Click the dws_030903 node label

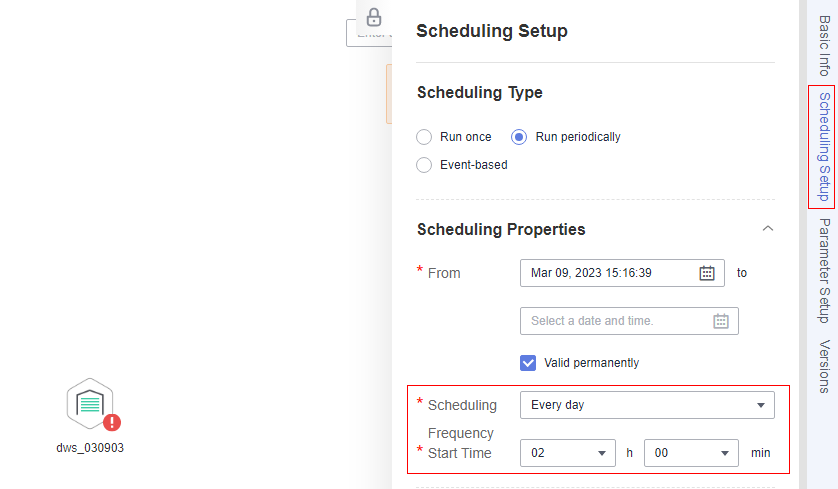click(x=90, y=448)
